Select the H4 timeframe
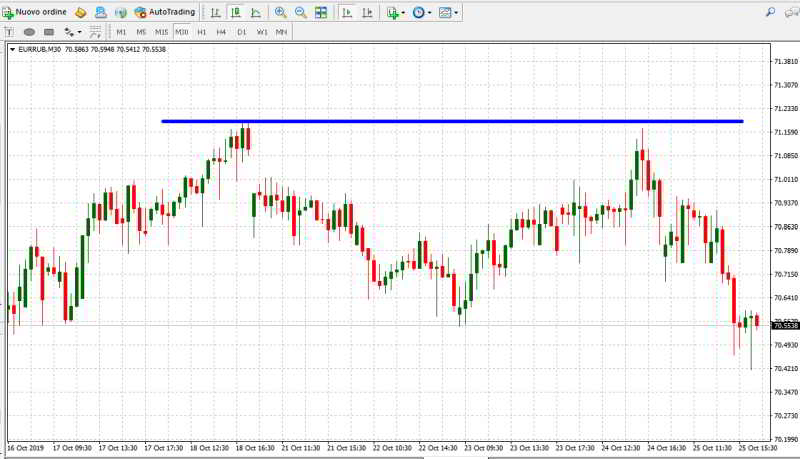 (x=221, y=32)
